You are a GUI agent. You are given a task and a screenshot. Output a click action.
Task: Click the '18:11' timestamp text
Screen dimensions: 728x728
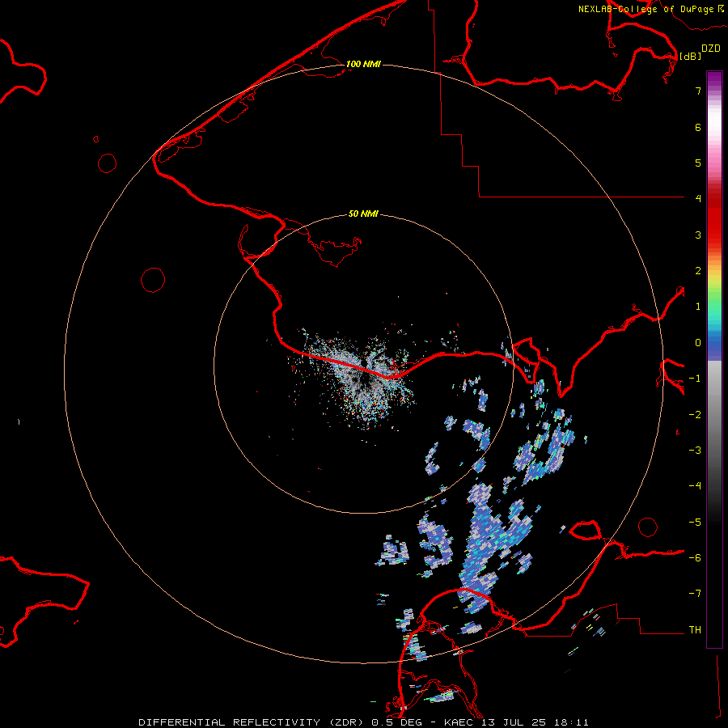coord(574,722)
